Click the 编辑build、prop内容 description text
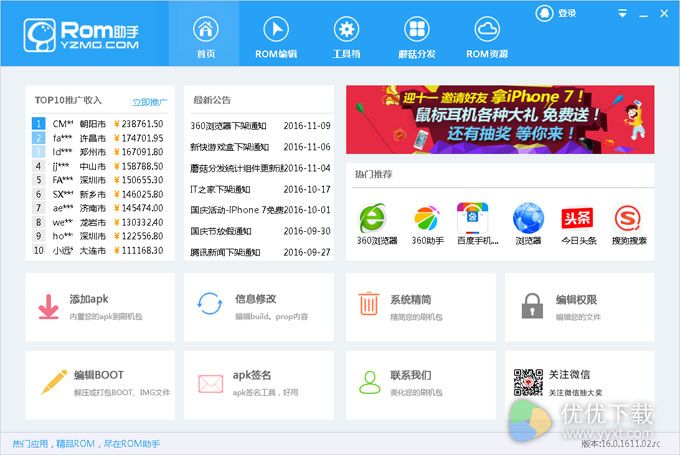 [271, 317]
